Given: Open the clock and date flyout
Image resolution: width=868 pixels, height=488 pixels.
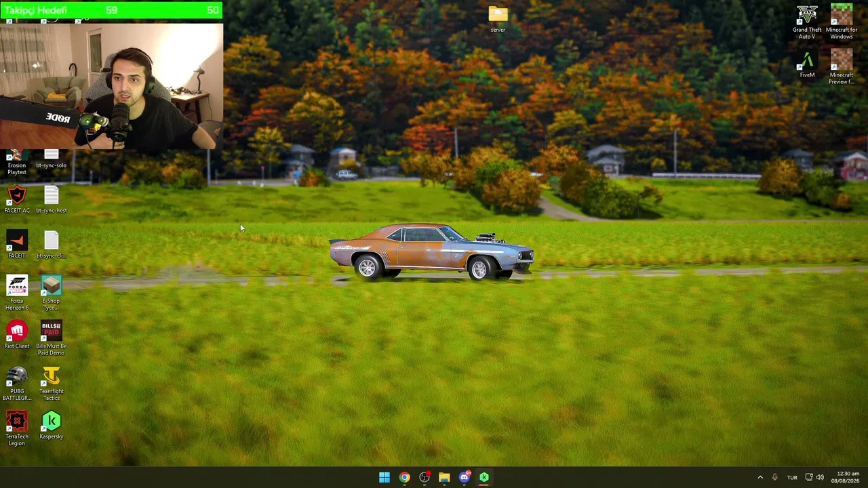Looking at the screenshot, I should [845, 477].
